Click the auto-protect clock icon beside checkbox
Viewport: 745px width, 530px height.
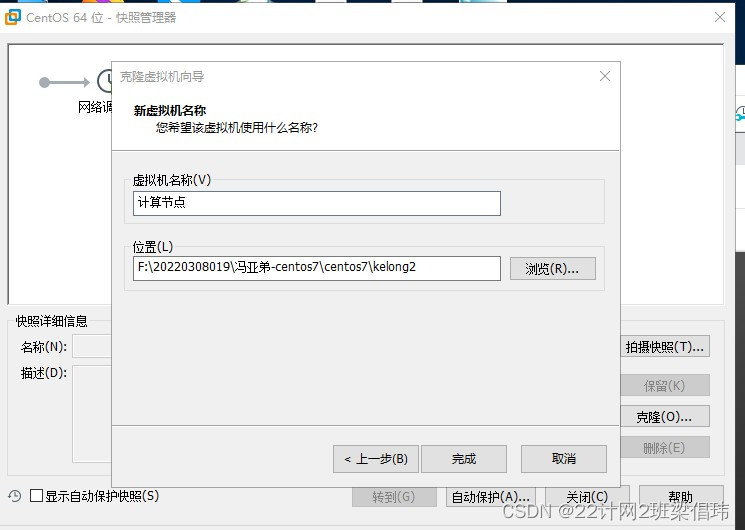(15, 496)
